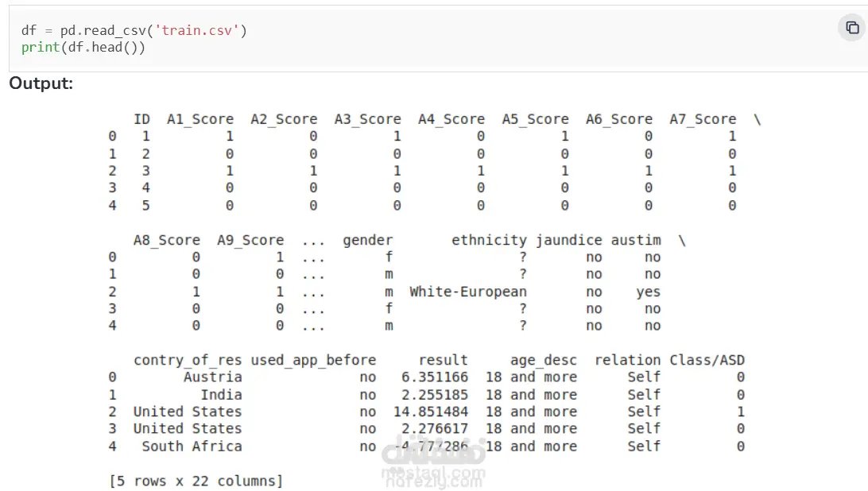Click the ID column header
Screen dimensions: 868x491
(141, 119)
